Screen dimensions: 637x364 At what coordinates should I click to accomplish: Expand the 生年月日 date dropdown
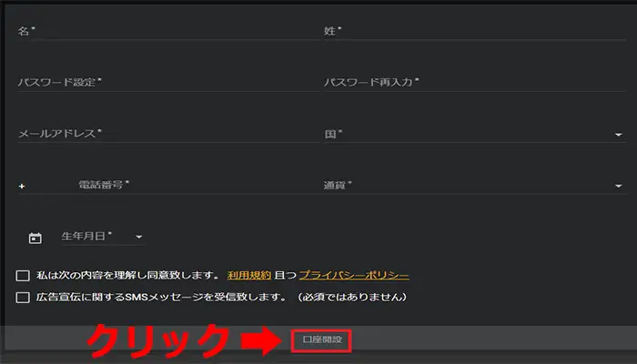click(x=102, y=237)
